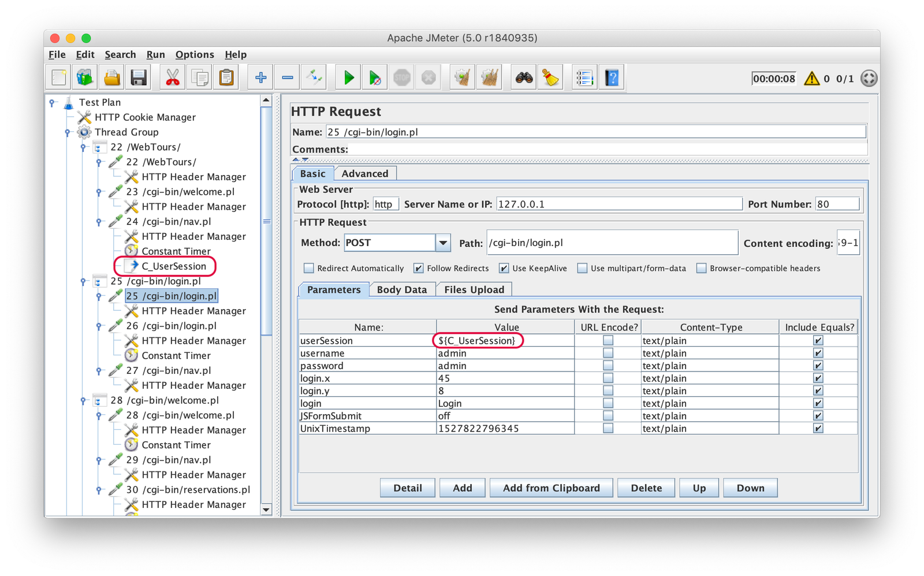924x576 pixels.
Task: Click the green Start run icon
Action: tap(349, 77)
